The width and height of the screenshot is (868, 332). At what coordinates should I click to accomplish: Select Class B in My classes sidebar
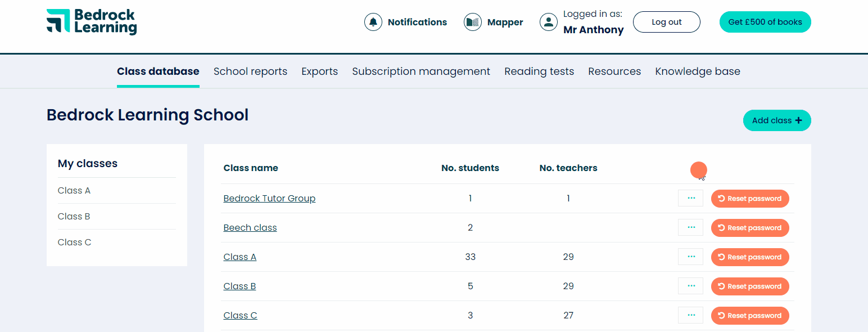click(74, 216)
